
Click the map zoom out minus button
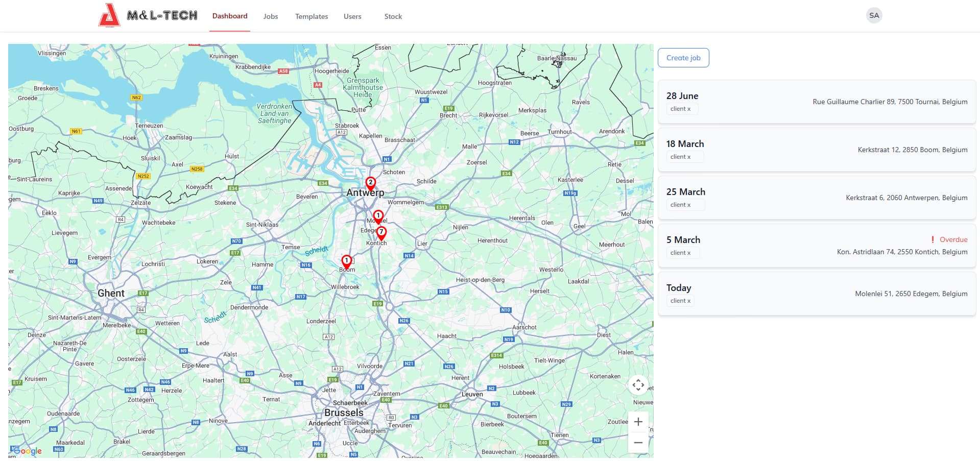click(638, 443)
